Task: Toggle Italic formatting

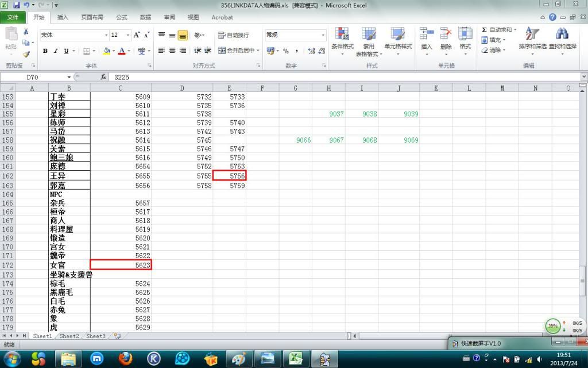Action: coord(56,51)
